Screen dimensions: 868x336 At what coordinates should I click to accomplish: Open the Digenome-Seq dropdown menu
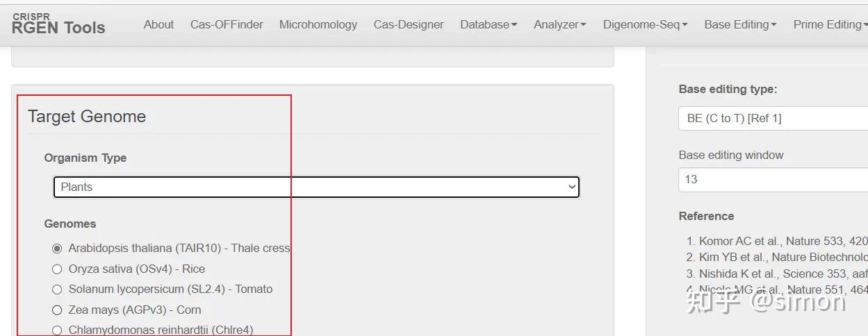pyautogui.click(x=645, y=24)
